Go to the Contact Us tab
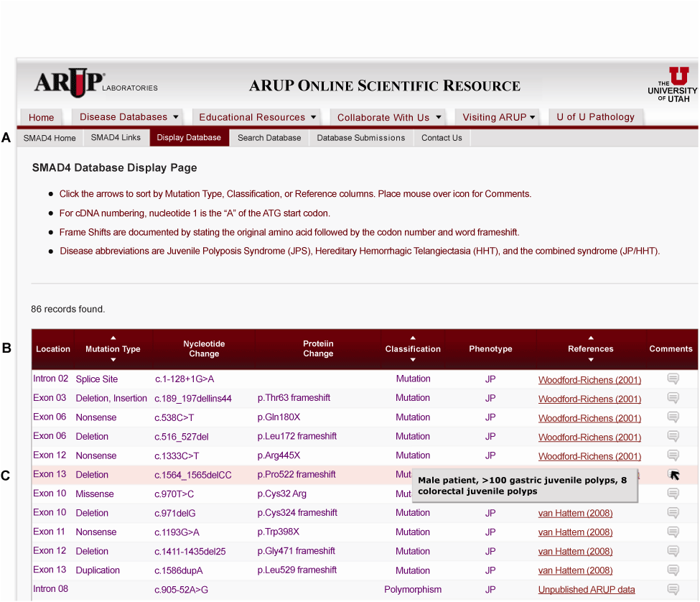Viewport: 700px width, 602px height. [442, 138]
